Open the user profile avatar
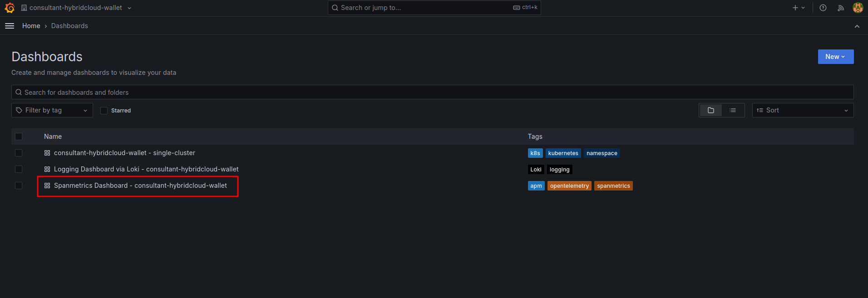Image resolution: width=868 pixels, height=298 pixels. click(x=858, y=8)
